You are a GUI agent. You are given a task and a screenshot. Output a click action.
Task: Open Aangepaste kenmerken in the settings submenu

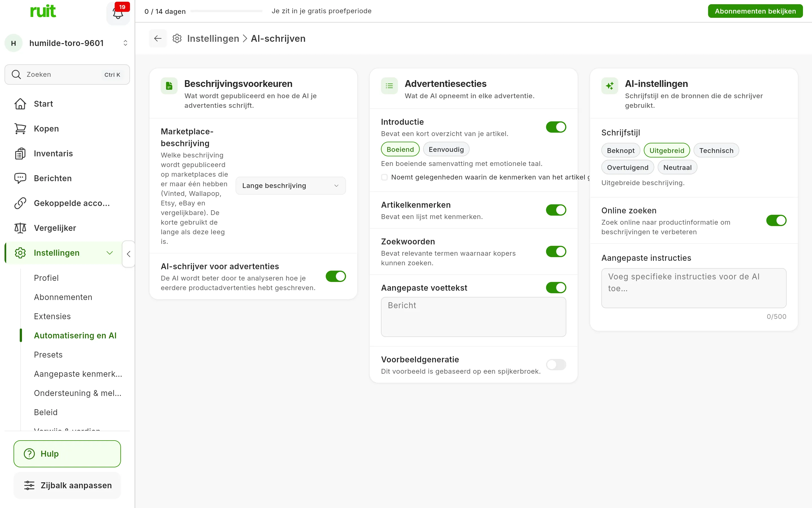pyautogui.click(x=78, y=374)
